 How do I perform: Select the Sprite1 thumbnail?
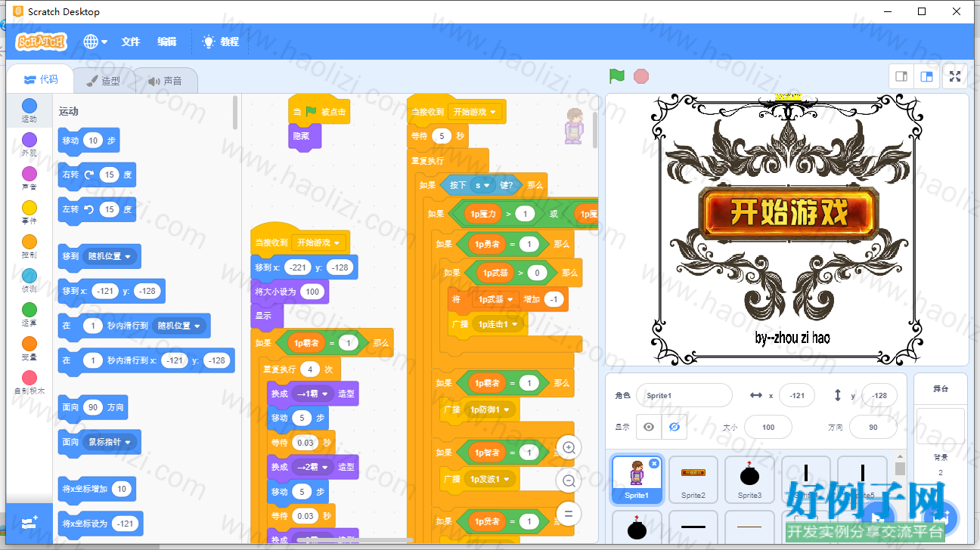(x=637, y=480)
